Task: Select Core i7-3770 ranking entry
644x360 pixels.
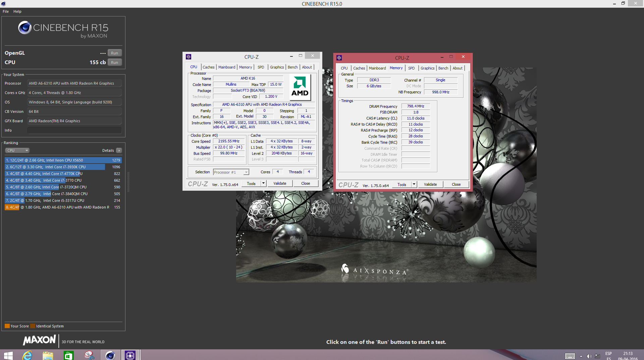Action: (63, 180)
